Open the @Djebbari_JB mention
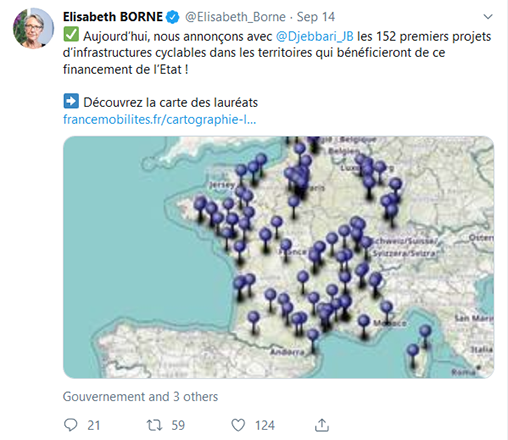508x440 pixels. (x=315, y=36)
